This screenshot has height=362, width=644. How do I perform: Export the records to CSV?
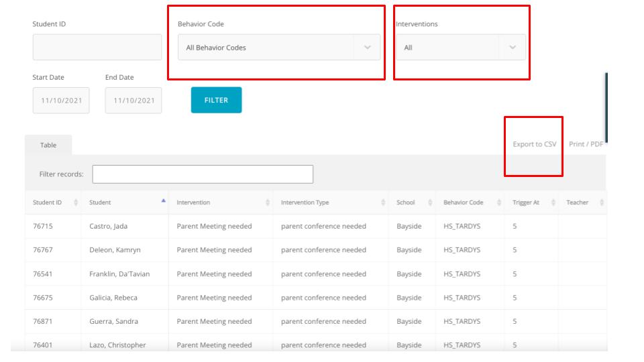pyautogui.click(x=534, y=144)
